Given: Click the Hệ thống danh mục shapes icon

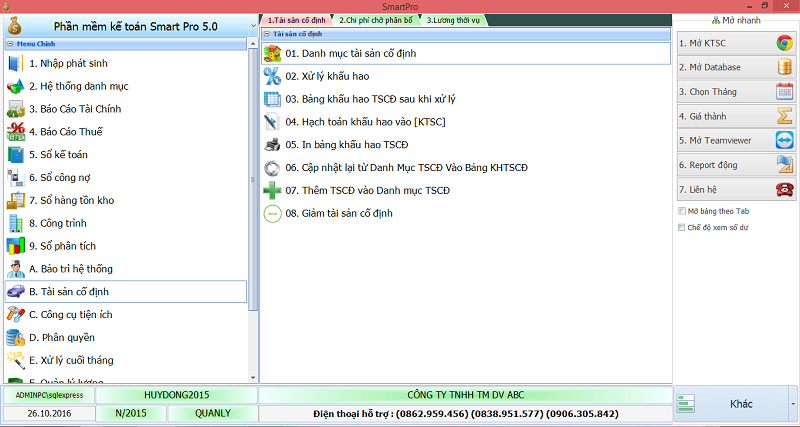Looking at the screenshot, I should click(15, 87).
